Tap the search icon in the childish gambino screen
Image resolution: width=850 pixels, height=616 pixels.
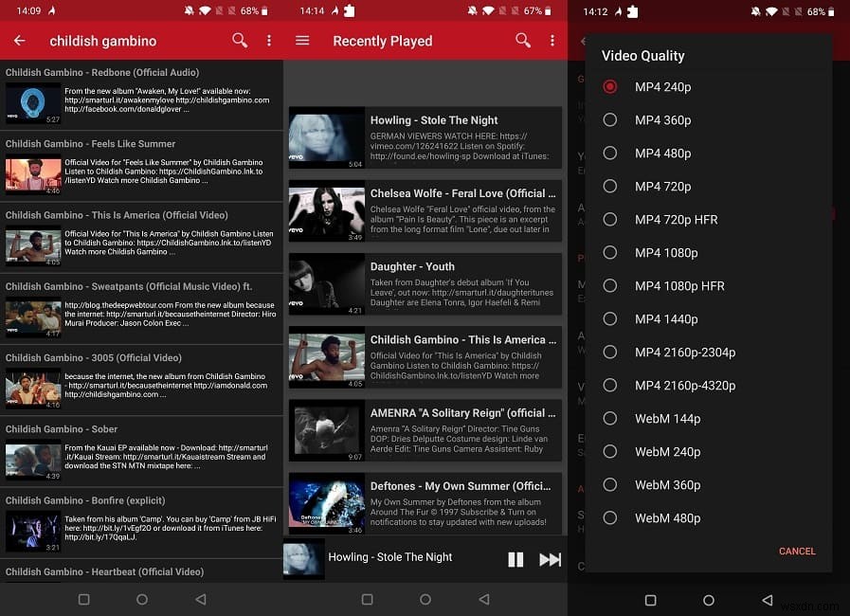click(x=239, y=41)
